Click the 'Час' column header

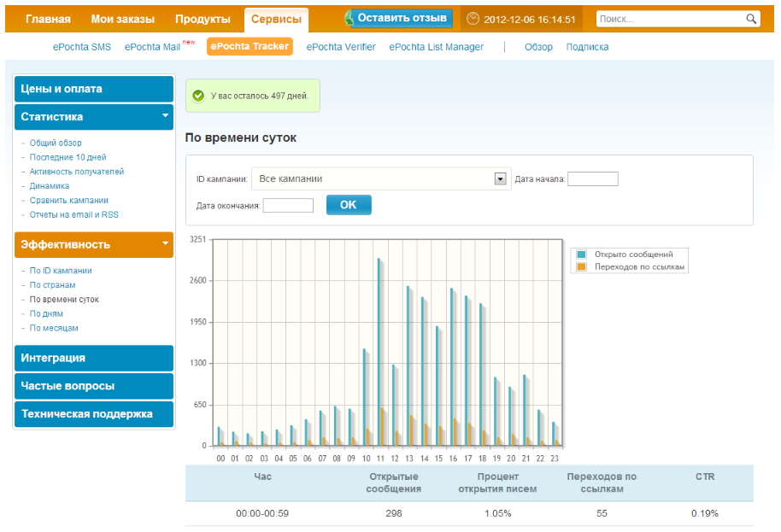[262, 476]
